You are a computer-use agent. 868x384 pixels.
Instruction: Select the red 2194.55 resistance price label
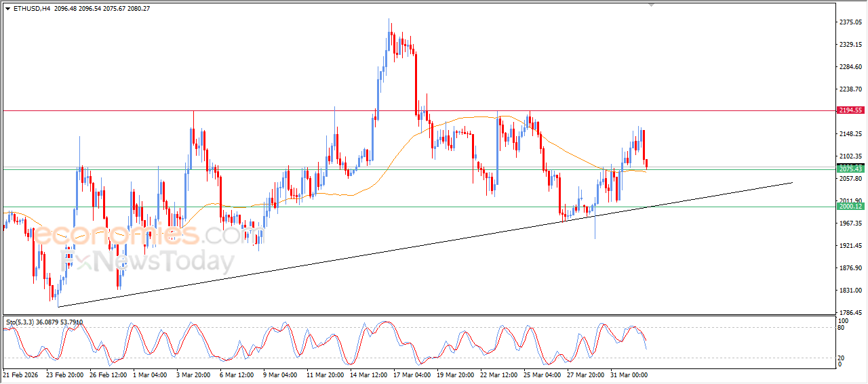click(x=850, y=110)
